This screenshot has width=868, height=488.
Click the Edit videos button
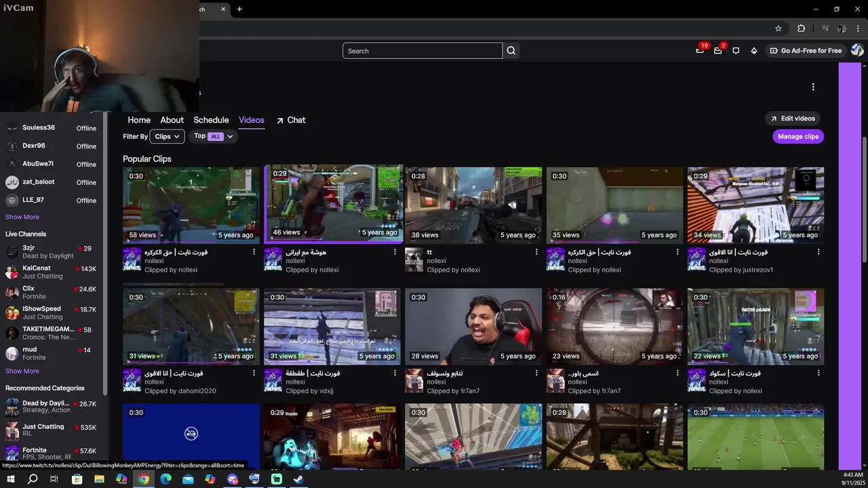793,119
